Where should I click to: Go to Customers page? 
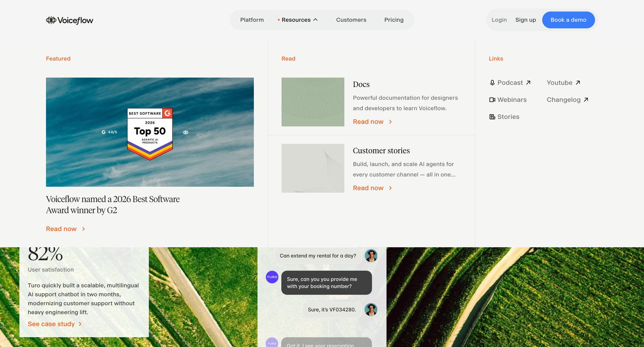coord(351,20)
